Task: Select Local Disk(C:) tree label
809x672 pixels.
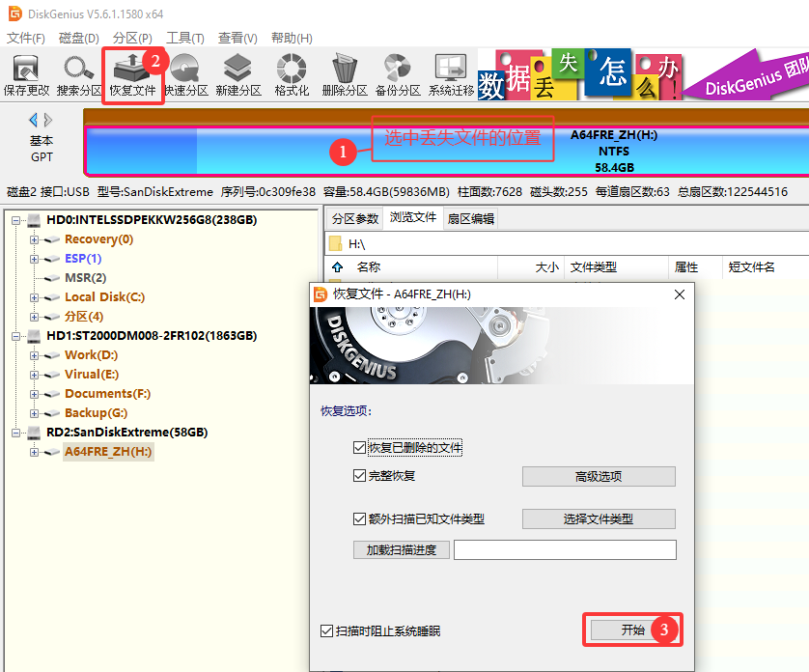Action: pyautogui.click(x=104, y=297)
